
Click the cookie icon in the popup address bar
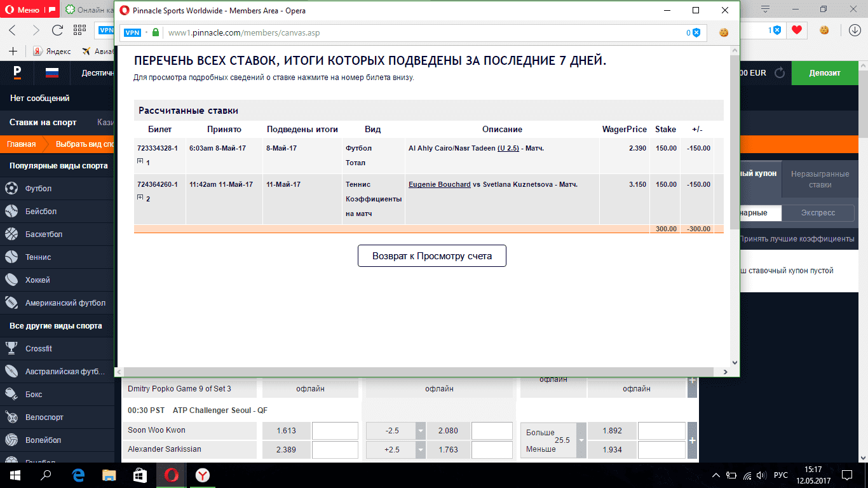click(723, 32)
